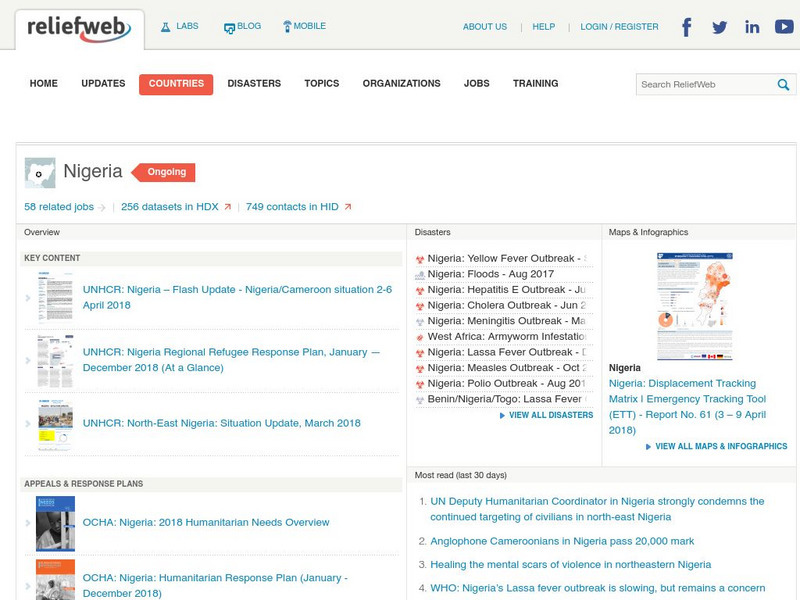Open 256 datasets in HDX link
The height and width of the screenshot is (600, 800).
(x=169, y=207)
